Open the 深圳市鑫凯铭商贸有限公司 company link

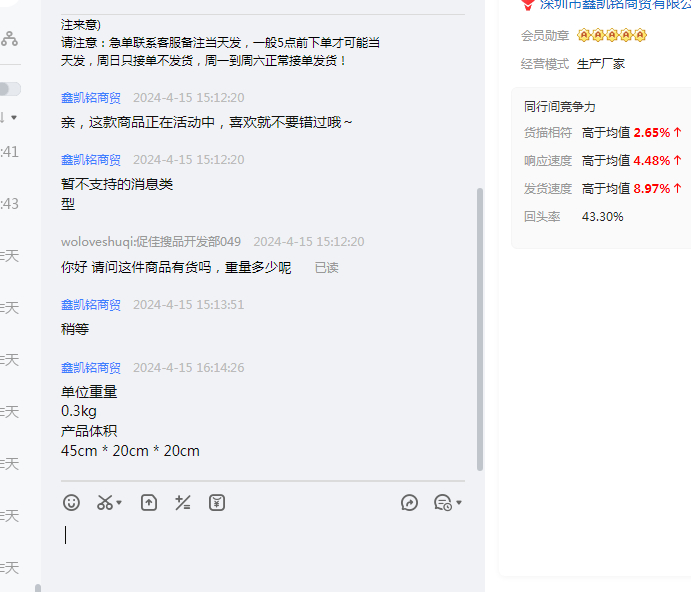(615, 4)
